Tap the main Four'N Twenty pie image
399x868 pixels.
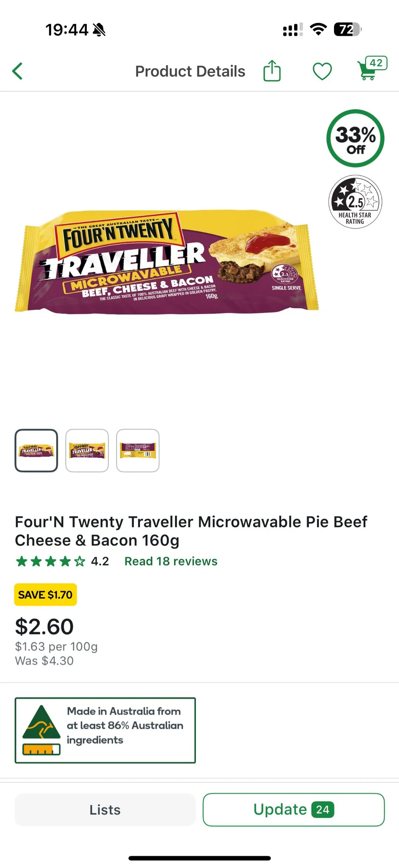click(x=167, y=263)
